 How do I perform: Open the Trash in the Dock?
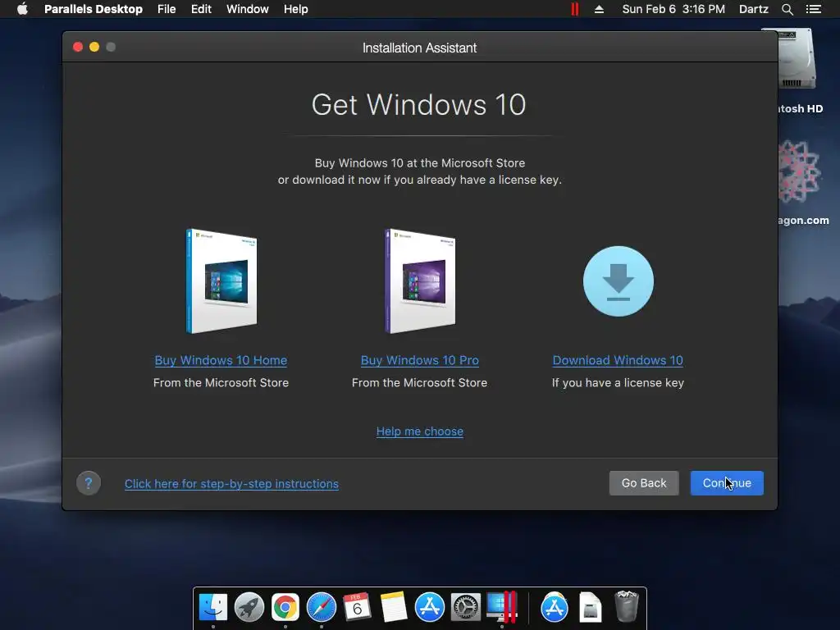[x=626, y=607]
